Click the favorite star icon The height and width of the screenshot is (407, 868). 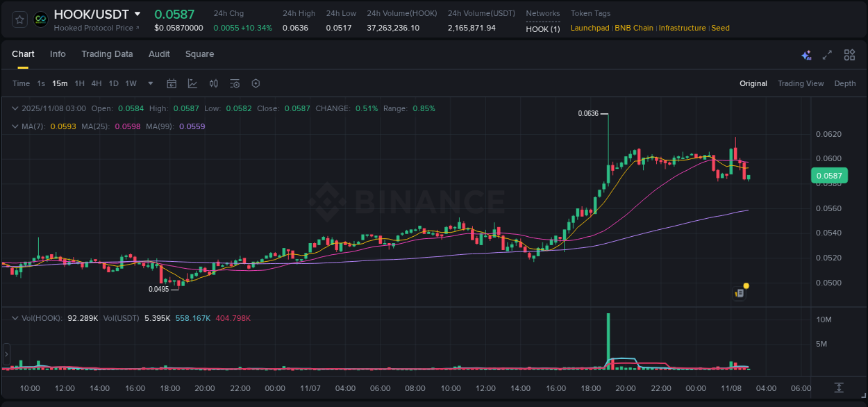point(19,19)
